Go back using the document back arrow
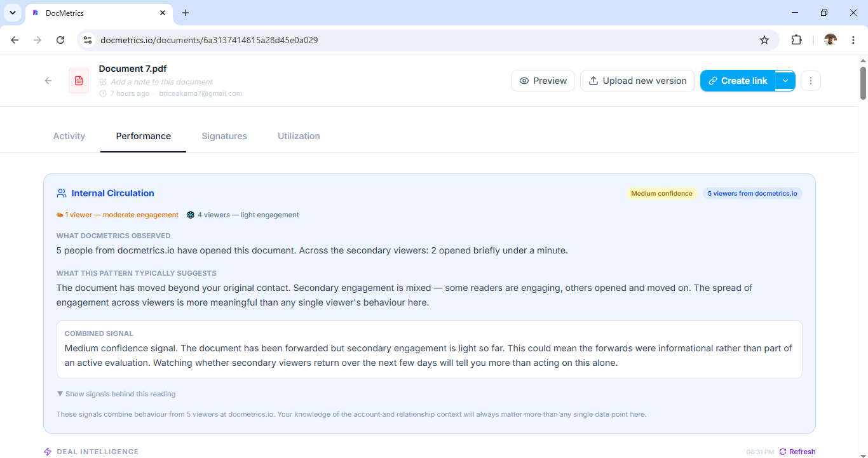Screen dimensions: 868x458 click(48, 81)
